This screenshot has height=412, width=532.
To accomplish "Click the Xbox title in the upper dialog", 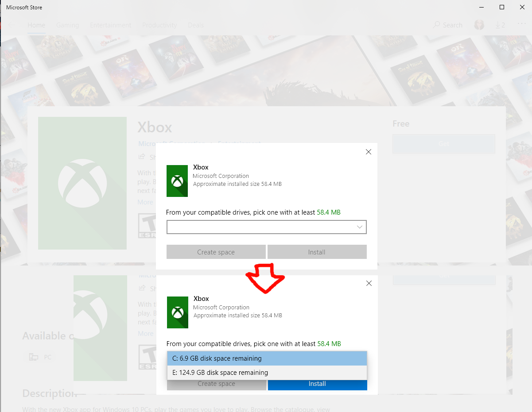I will click(201, 167).
